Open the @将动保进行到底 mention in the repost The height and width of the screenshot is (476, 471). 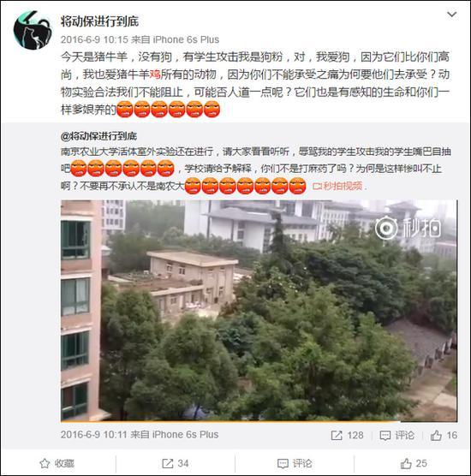(98, 136)
